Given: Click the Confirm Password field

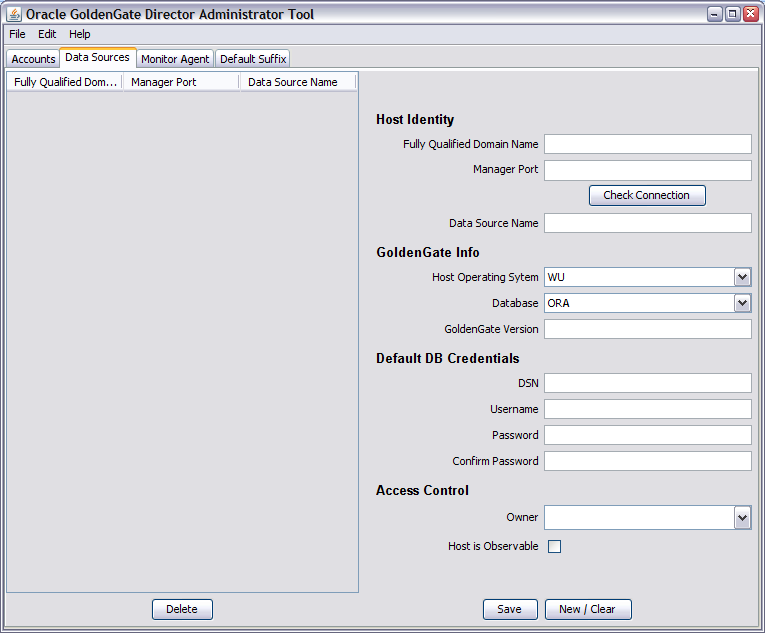Looking at the screenshot, I should [x=647, y=461].
